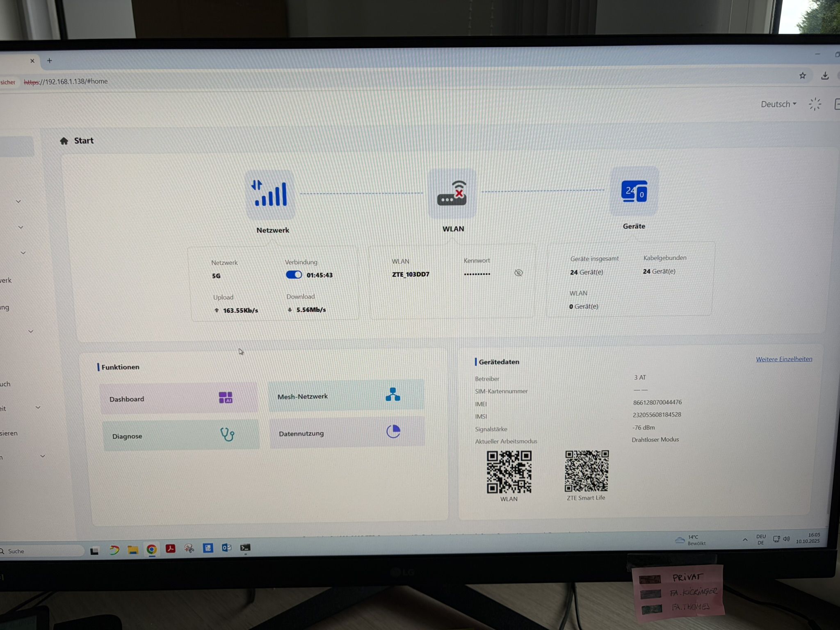Image resolution: width=840 pixels, height=630 pixels.
Task: Open the Deutsch language dropdown
Action: 778,104
